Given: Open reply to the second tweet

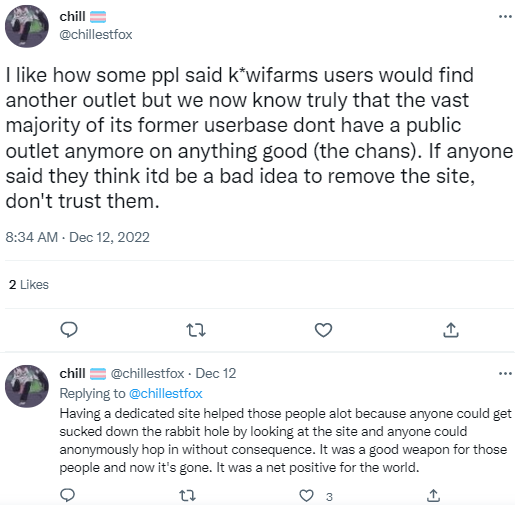Looking at the screenshot, I should 67,495.
